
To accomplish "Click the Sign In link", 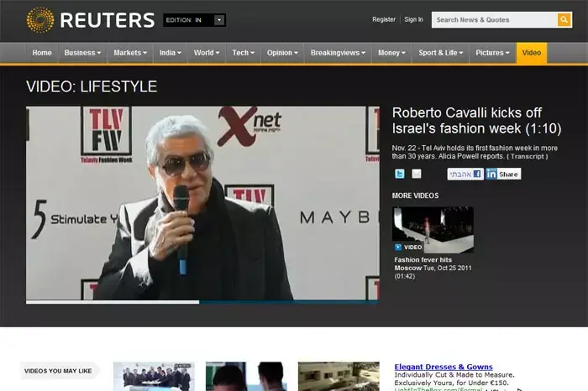I will [x=413, y=19].
